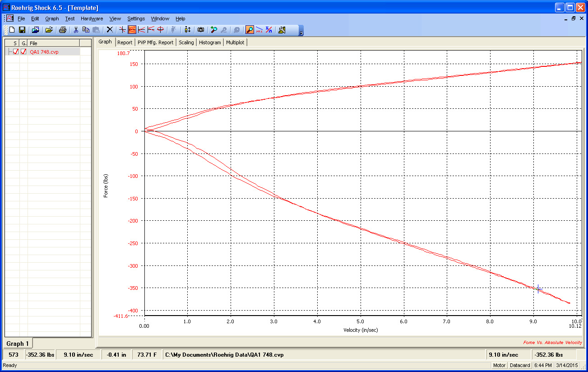Open a file with yellow folder icon
The height and width of the screenshot is (372, 588).
coord(49,30)
